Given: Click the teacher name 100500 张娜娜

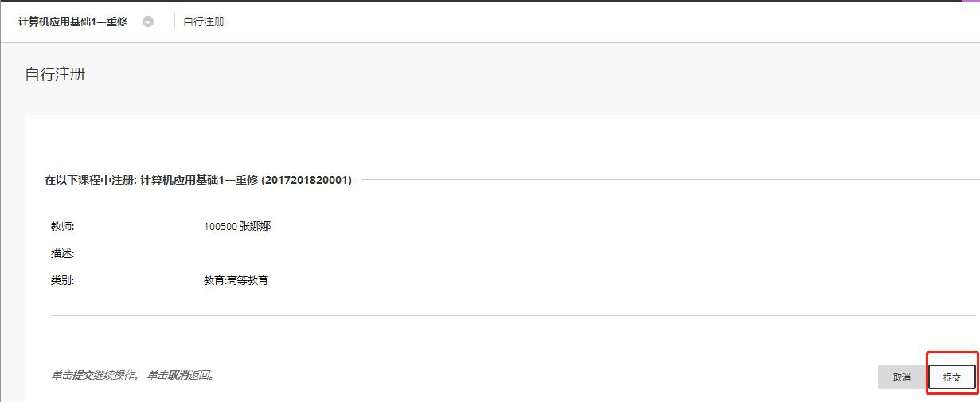Looking at the screenshot, I should (237, 227).
